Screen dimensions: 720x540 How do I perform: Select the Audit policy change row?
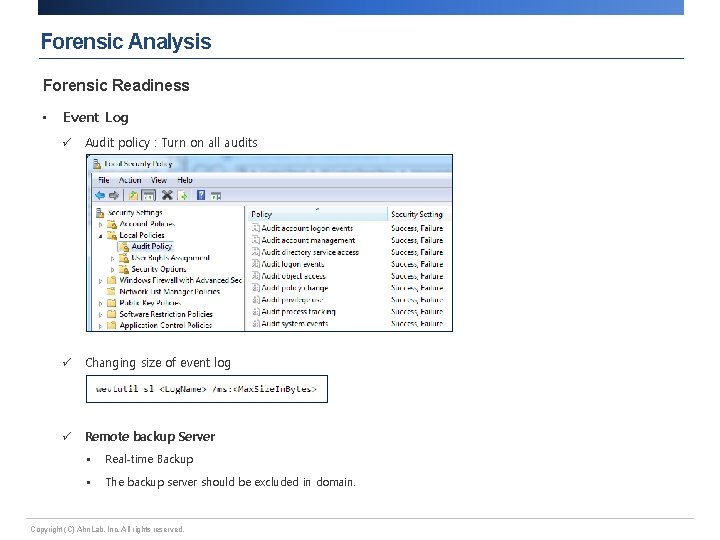(295, 288)
